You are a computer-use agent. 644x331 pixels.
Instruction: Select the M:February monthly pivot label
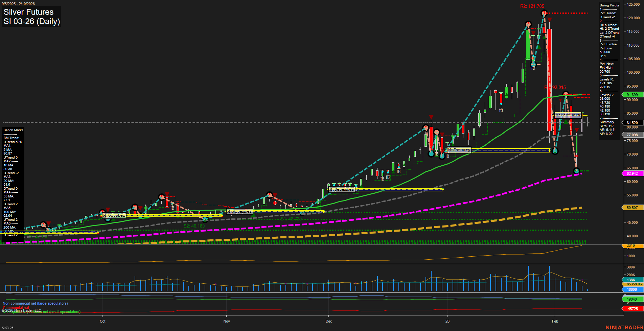click(568, 115)
